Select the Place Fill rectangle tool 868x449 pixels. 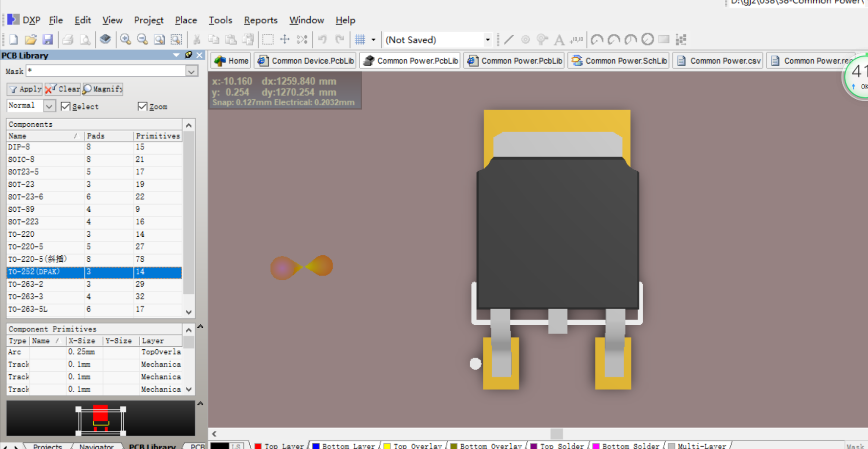point(664,40)
